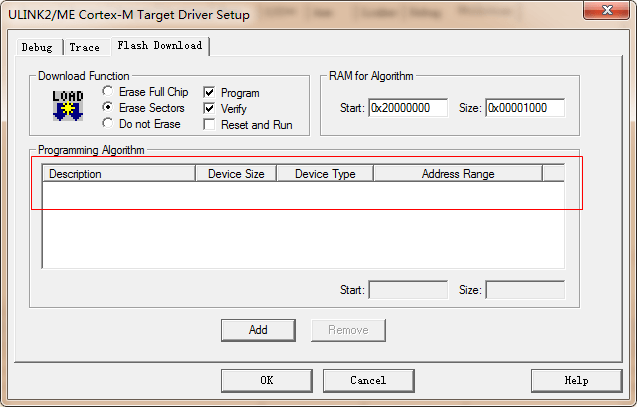
Task: Toggle the Program checkbox
Action: pos(209,93)
